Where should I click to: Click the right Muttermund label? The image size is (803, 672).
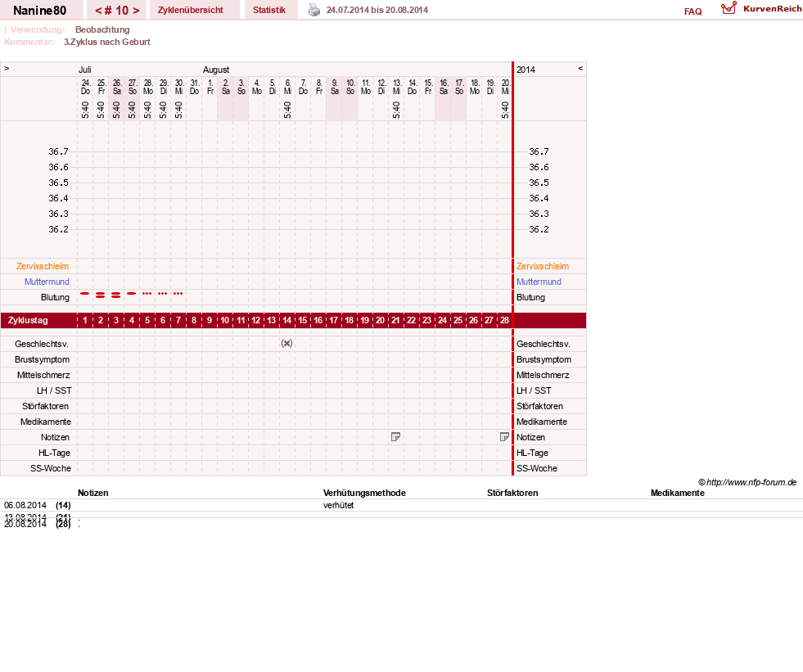539,282
